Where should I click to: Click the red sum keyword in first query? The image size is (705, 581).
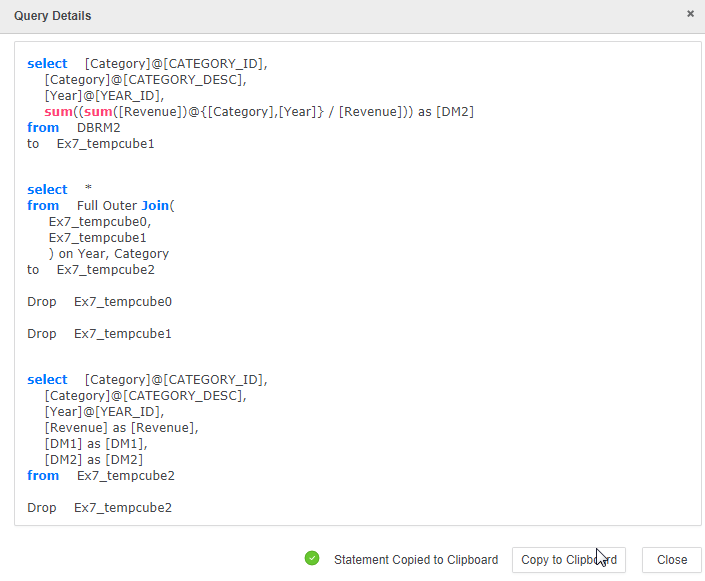tap(58, 112)
